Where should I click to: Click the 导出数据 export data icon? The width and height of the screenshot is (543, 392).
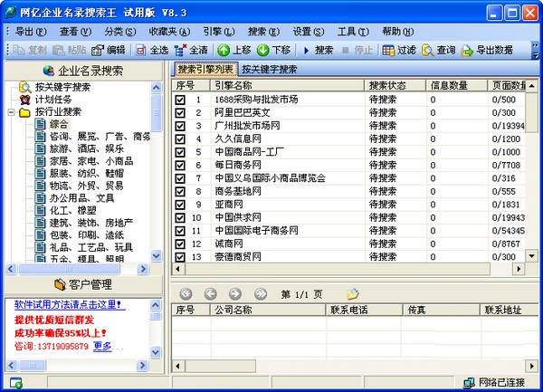[x=467, y=51]
